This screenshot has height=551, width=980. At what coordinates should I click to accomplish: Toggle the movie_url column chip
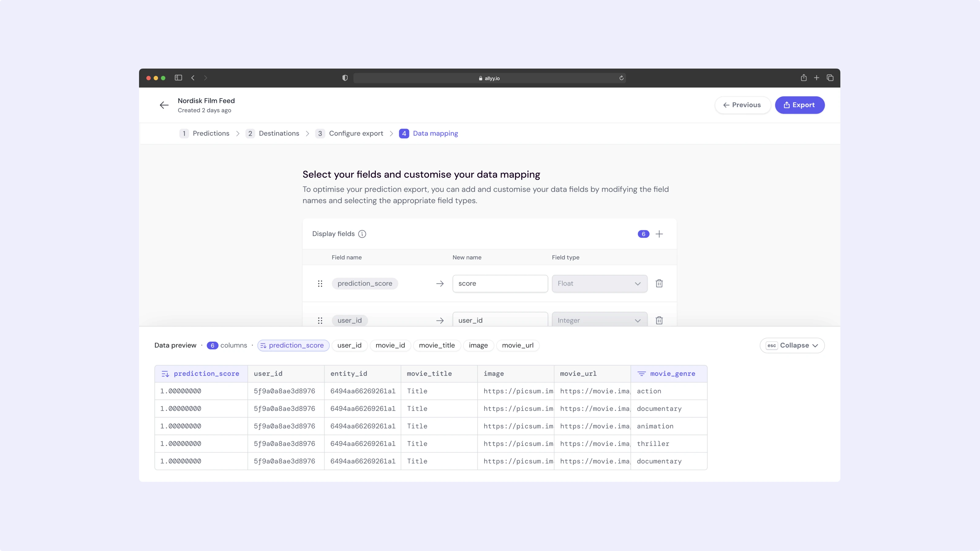pos(517,345)
